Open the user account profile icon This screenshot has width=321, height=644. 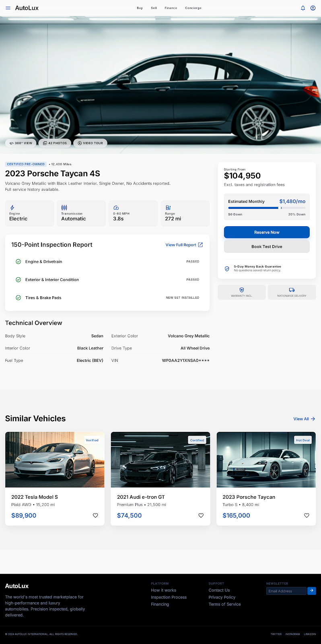313,8
